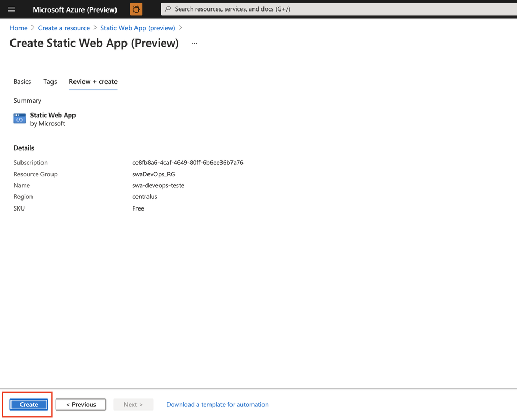The height and width of the screenshot is (420, 517).
Task: Go back with the Previous button
Action: pos(81,404)
